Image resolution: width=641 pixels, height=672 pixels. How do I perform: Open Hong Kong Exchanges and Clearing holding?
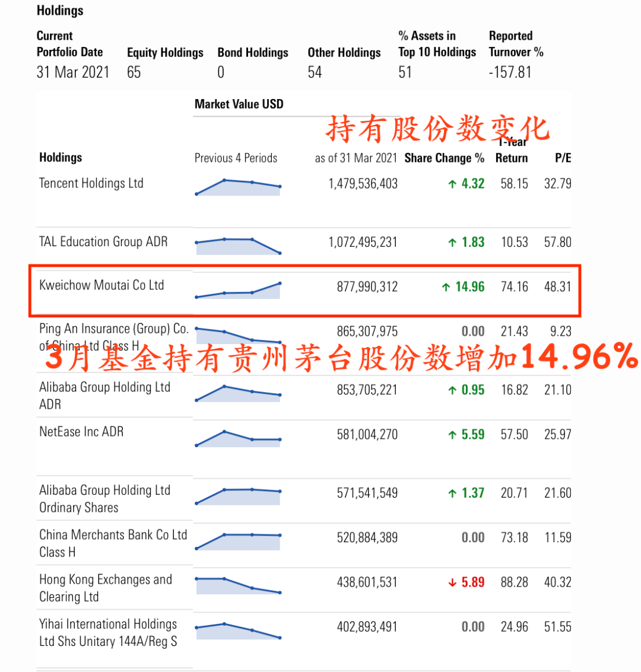click(106, 588)
